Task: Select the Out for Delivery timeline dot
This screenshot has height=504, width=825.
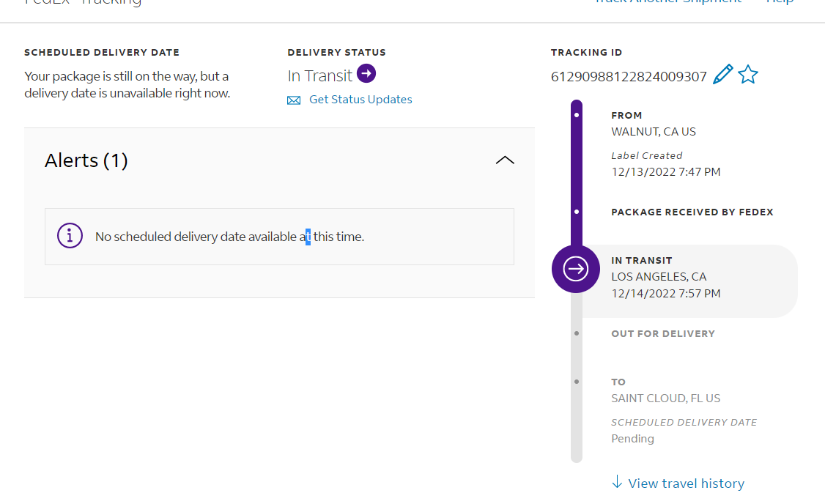Action: pyautogui.click(x=577, y=333)
